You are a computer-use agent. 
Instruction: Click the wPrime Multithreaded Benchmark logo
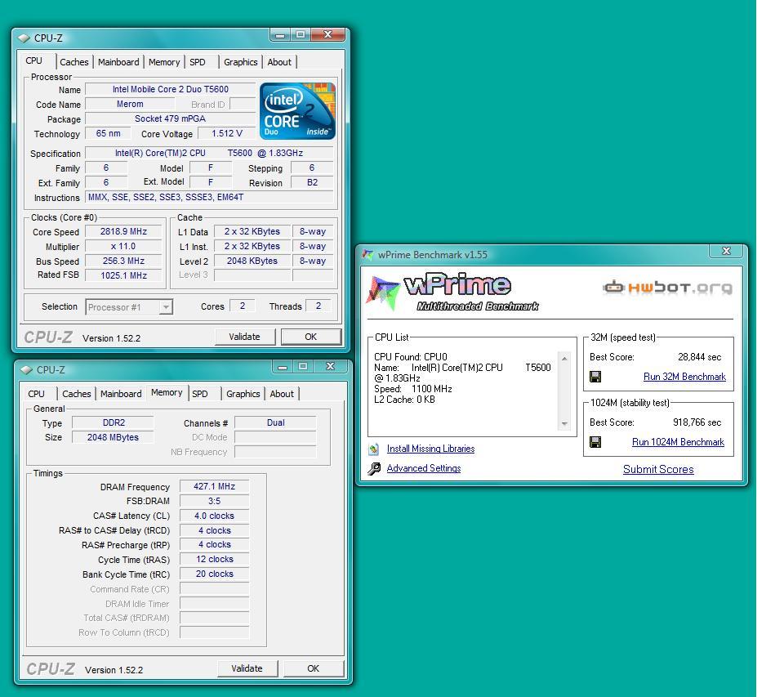coord(452,293)
